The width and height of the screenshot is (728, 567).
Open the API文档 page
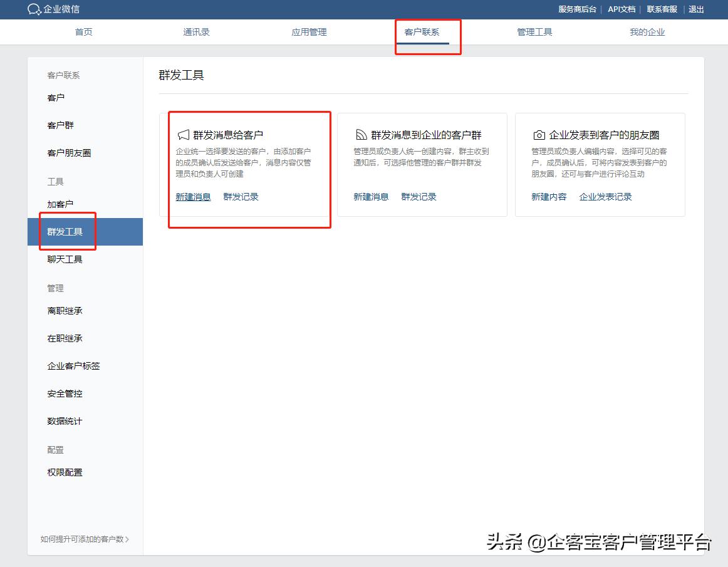[x=621, y=9]
